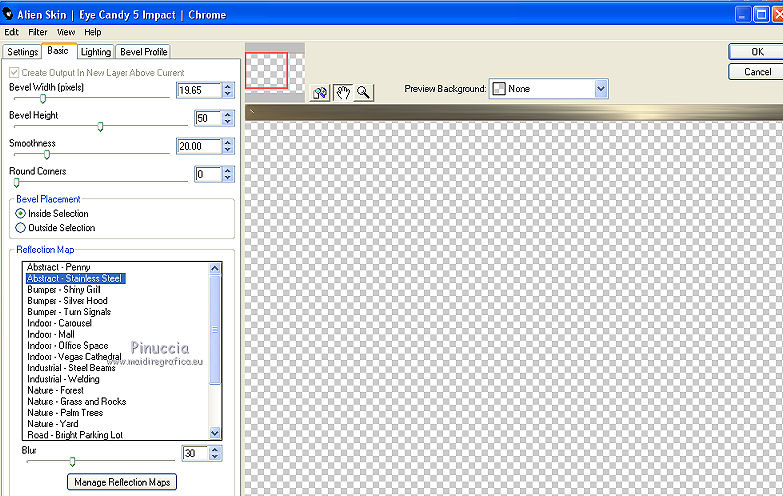Decrease Smoothness with down arrow
This screenshot has height=496, width=783.
[228, 150]
